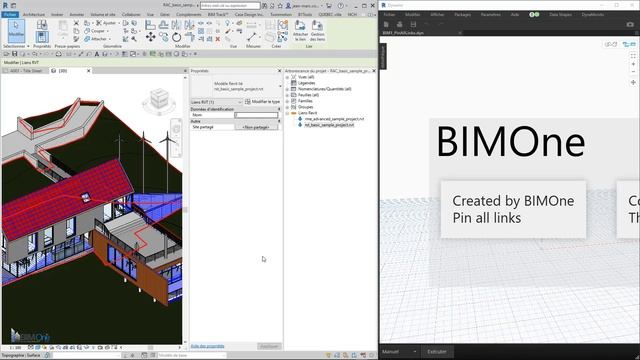This screenshot has width=640, height=360.
Task: Open the Revit type selector dropdown arrow
Action: click(280, 86)
